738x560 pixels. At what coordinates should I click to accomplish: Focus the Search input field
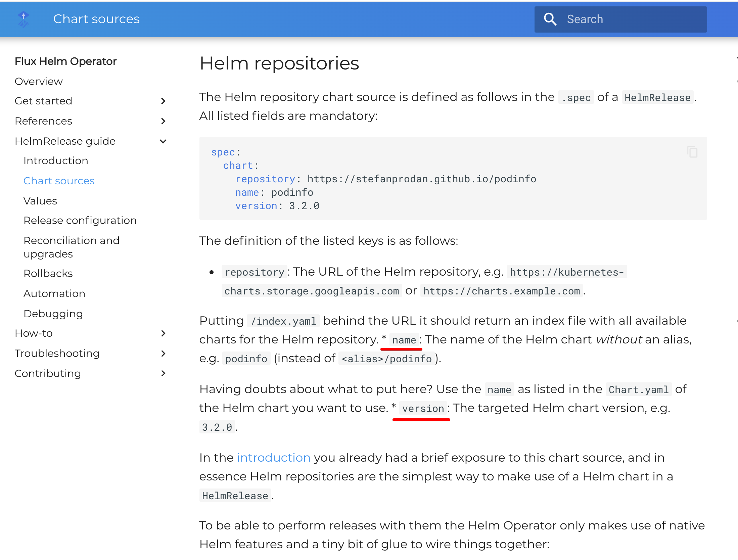click(x=620, y=19)
